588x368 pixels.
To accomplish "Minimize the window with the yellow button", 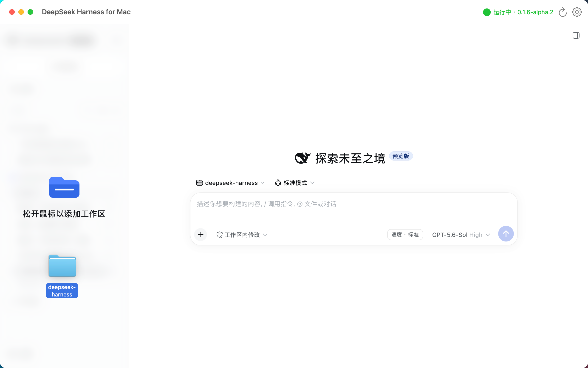I will (x=21, y=12).
